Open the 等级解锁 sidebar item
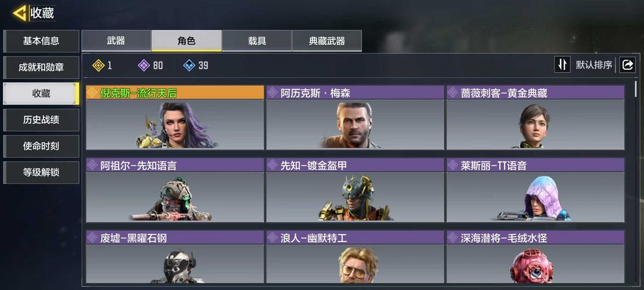This screenshot has width=644, height=290. point(41,172)
